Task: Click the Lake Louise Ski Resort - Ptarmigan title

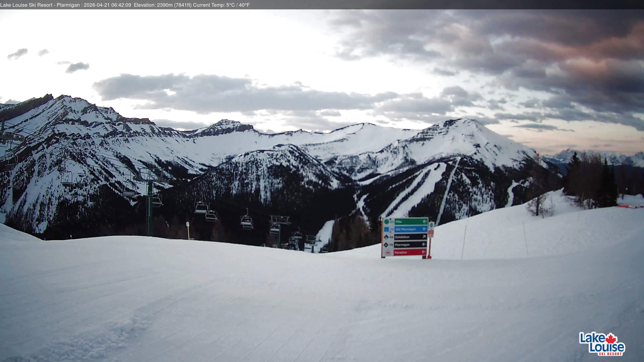Action: click(x=40, y=5)
